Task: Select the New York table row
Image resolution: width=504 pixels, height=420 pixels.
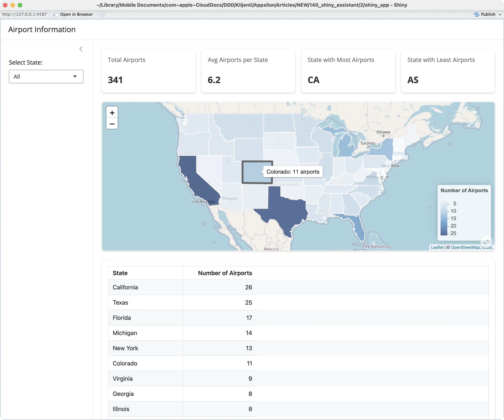Action: click(x=298, y=348)
